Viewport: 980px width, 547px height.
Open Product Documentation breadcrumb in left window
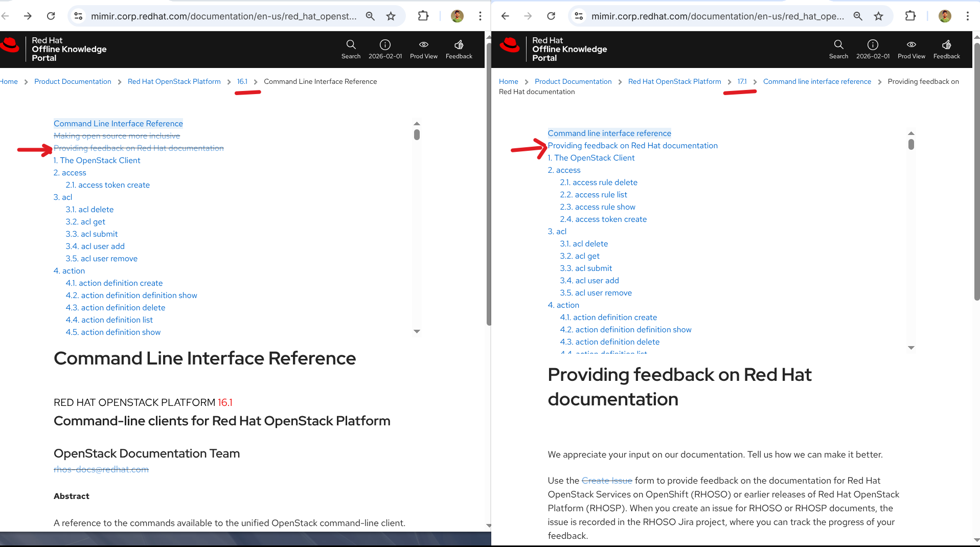(73, 81)
